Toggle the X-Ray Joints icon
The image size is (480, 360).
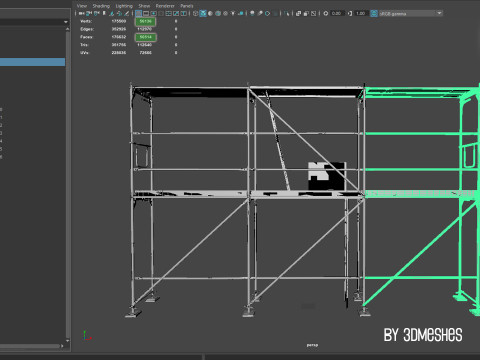click(x=313, y=13)
